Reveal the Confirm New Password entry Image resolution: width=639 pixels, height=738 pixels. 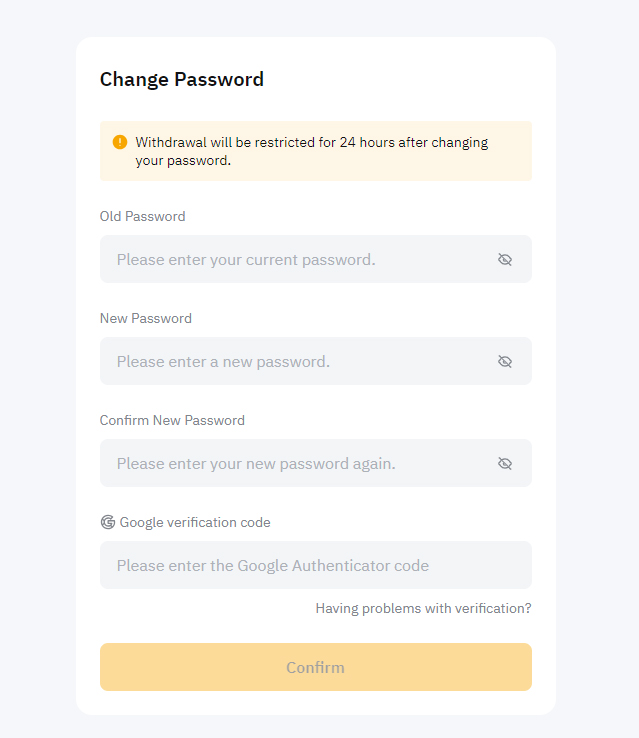pyautogui.click(x=505, y=464)
